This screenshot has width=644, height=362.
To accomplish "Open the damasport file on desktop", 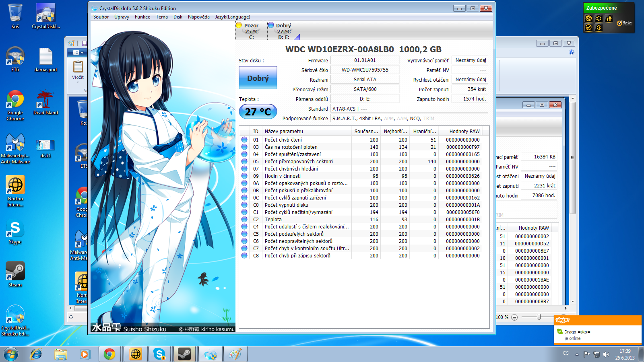I will pyautogui.click(x=46, y=59).
